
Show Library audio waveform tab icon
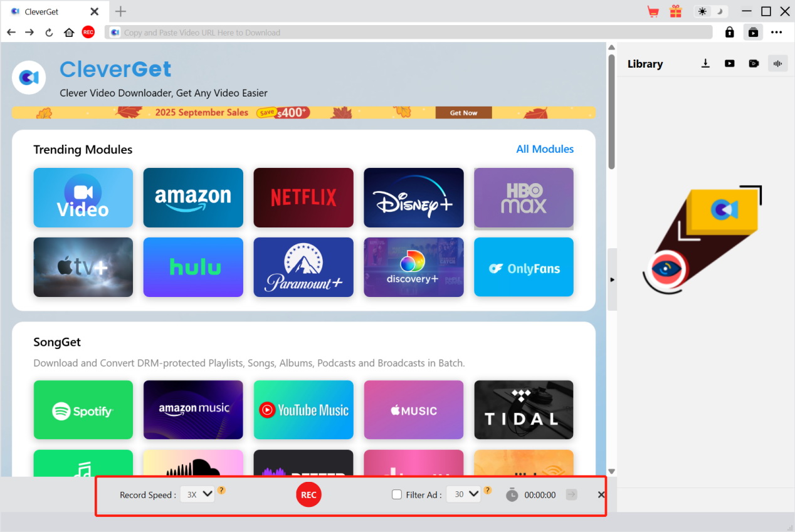(778, 63)
